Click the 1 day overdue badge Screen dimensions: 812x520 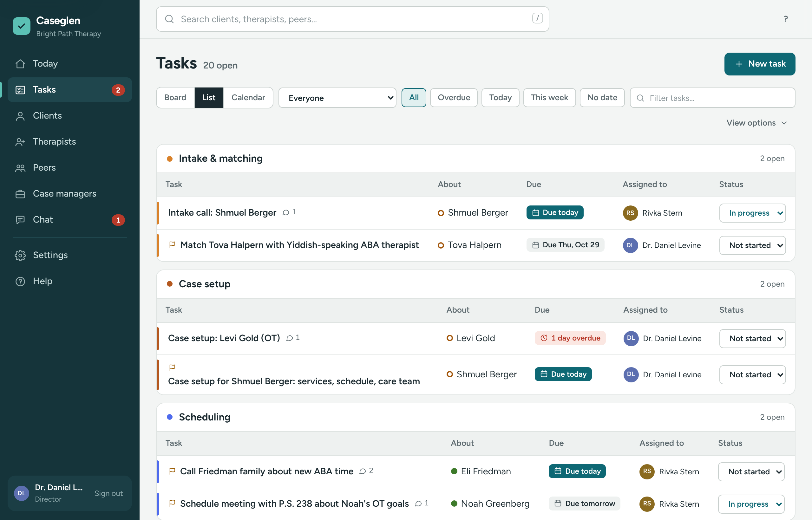click(570, 338)
